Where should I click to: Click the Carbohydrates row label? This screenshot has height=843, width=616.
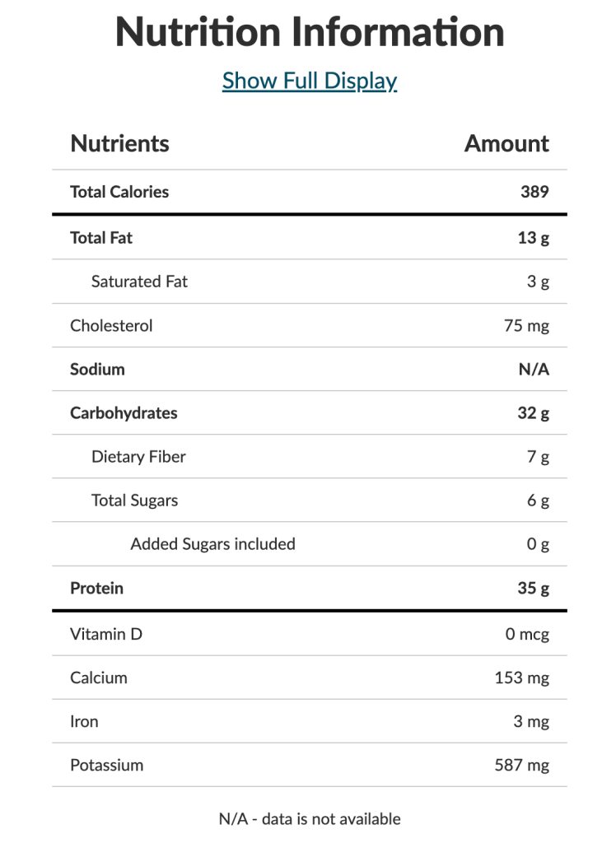[x=124, y=413]
